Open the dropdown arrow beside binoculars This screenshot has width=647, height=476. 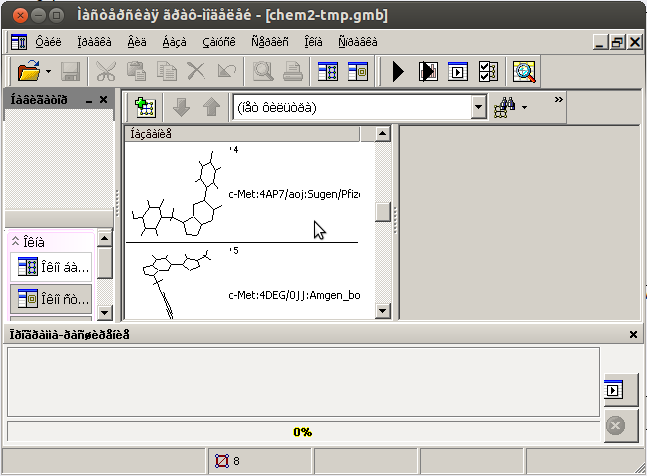point(524,107)
